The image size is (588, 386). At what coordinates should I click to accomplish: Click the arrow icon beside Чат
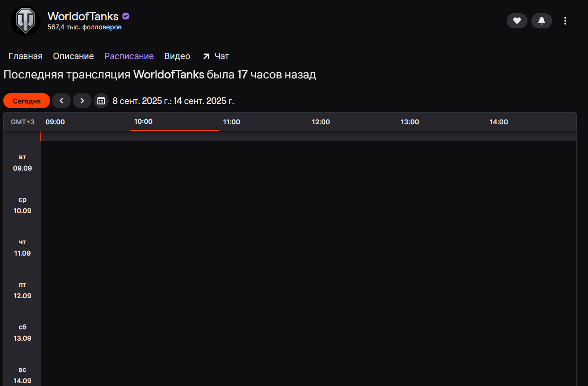click(x=206, y=57)
